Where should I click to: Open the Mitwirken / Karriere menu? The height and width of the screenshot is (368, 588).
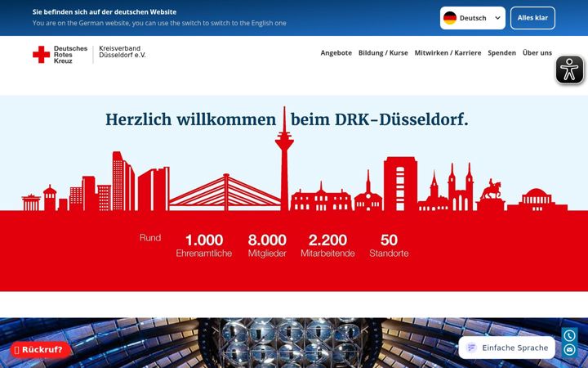[448, 53]
